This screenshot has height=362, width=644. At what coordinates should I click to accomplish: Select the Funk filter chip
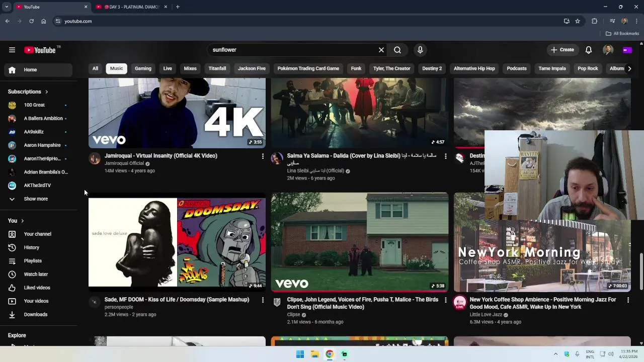pos(356,68)
